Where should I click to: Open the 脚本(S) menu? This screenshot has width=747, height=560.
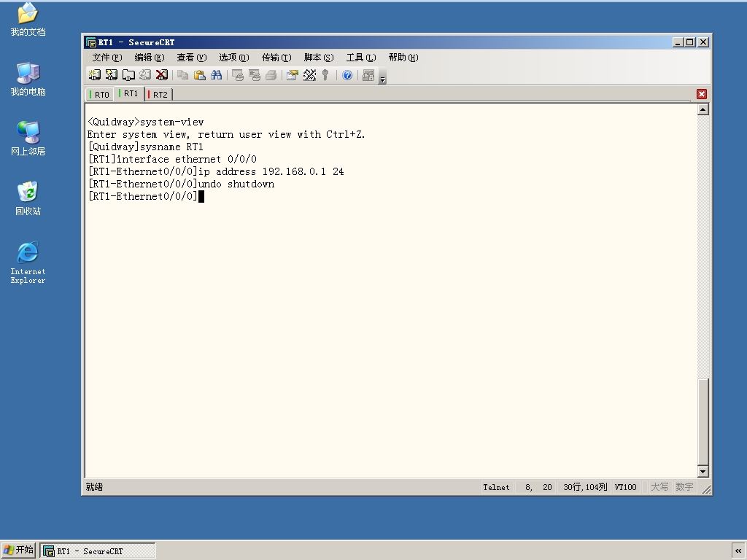318,58
